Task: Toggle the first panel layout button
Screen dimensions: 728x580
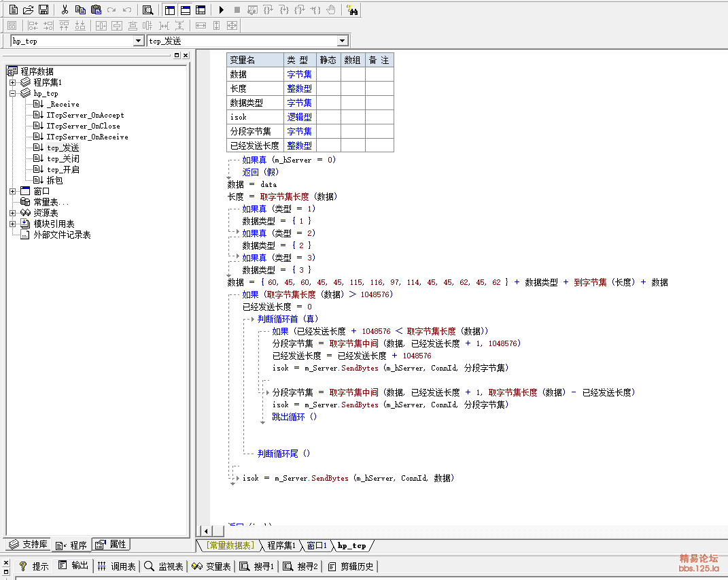Action: 170,10
